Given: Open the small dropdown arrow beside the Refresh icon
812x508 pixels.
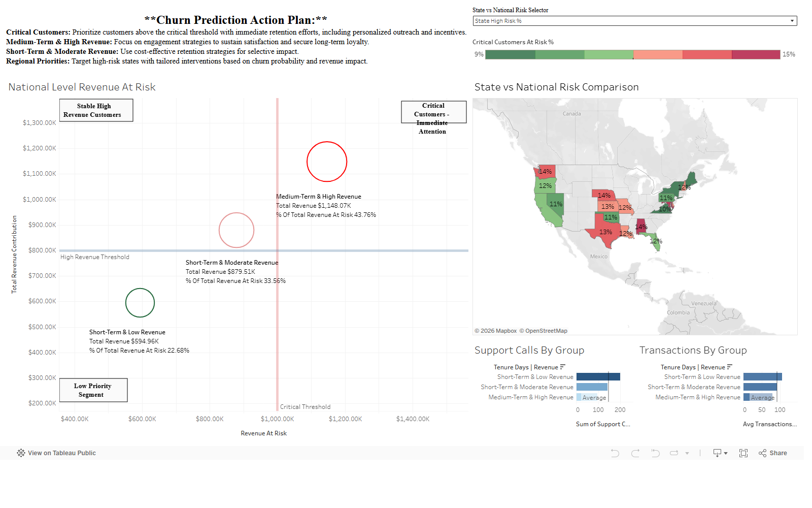Looking at the screenshot, I should (x=687, y=453).
